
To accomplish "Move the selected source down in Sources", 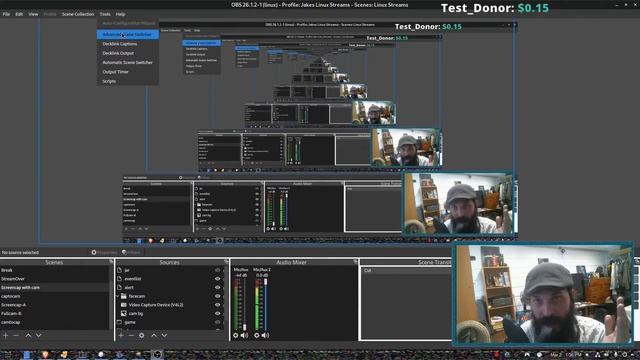I will point(164,336).
